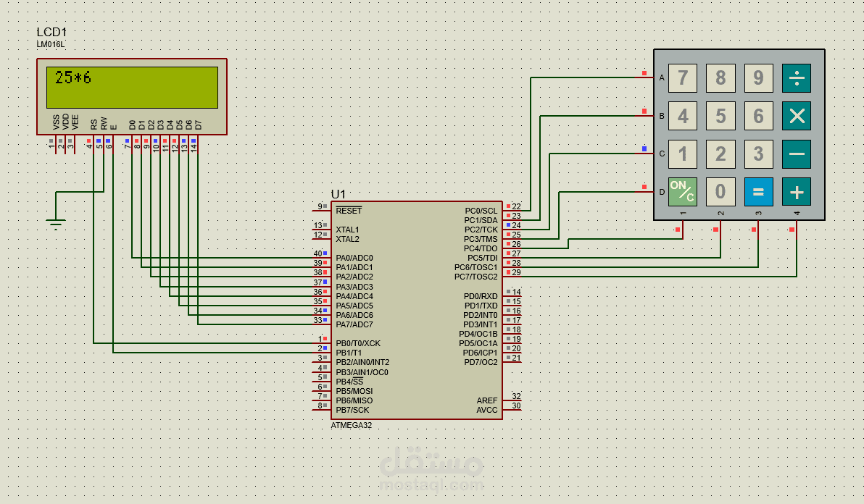
Task: Click the PC2/TCK pin label
Action: pos(481,230)
